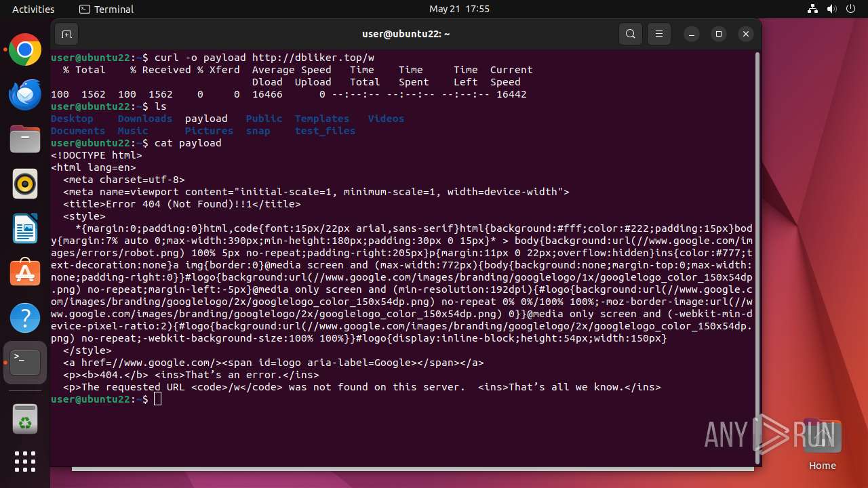This screenshot has height=488, width=868.
Task: Click the 'Public' directory in ls output
Action: tap(264, 119)
